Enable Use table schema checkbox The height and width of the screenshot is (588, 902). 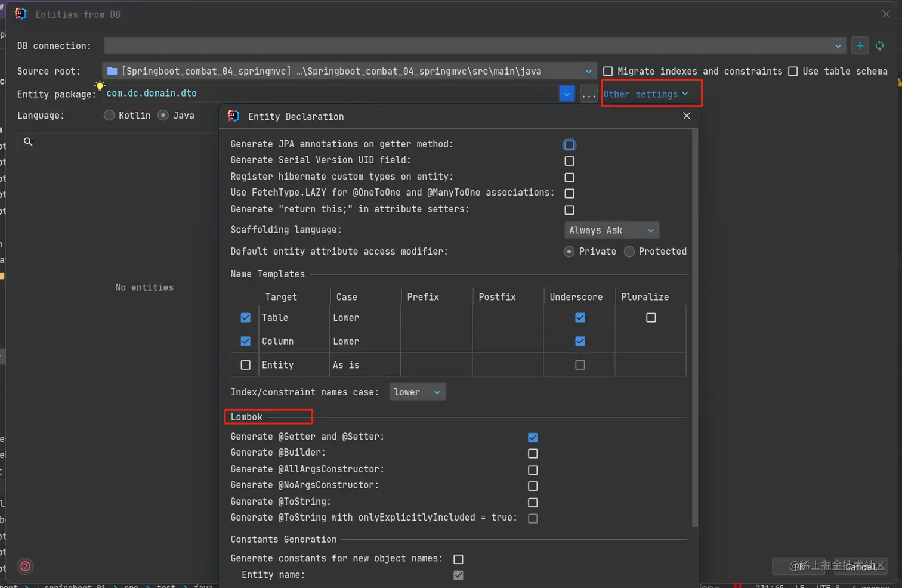click(793, 71)
